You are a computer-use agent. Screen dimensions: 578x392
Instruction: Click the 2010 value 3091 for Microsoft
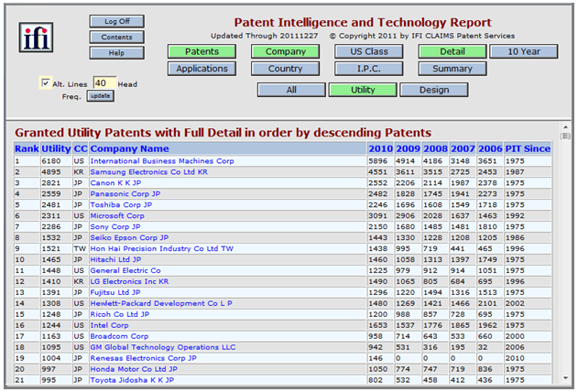point(377,216)
